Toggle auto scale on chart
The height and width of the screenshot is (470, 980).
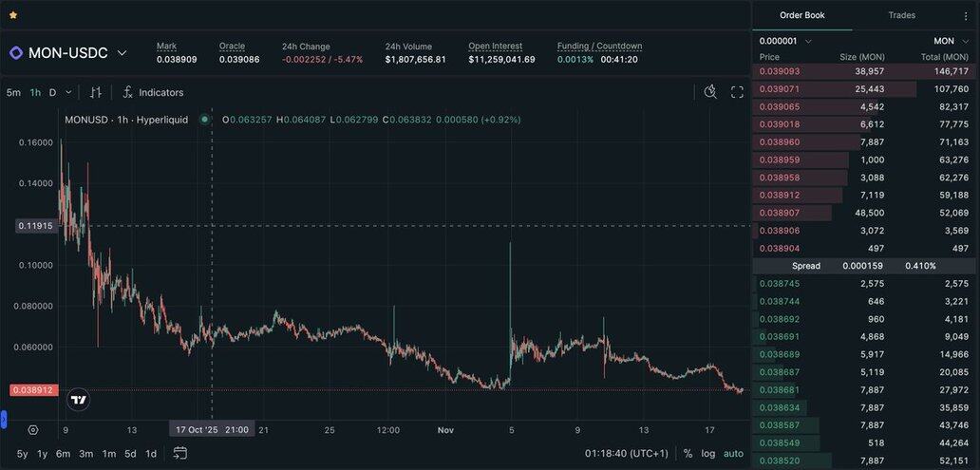click(x=733, y=454)
